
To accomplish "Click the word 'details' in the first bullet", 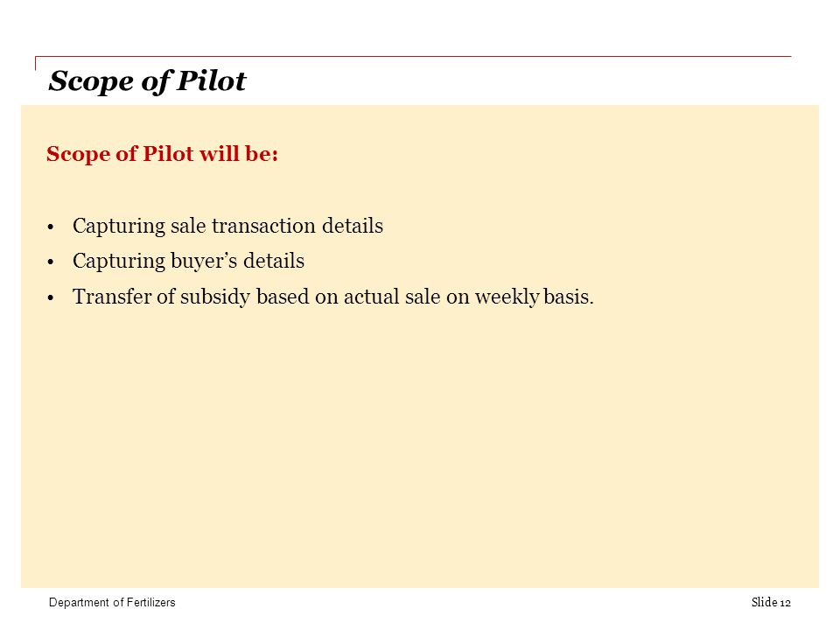I will [353, 226].
